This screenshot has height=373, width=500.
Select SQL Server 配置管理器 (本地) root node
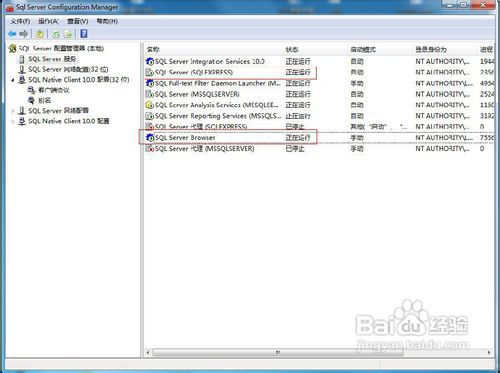pos(61,49)
